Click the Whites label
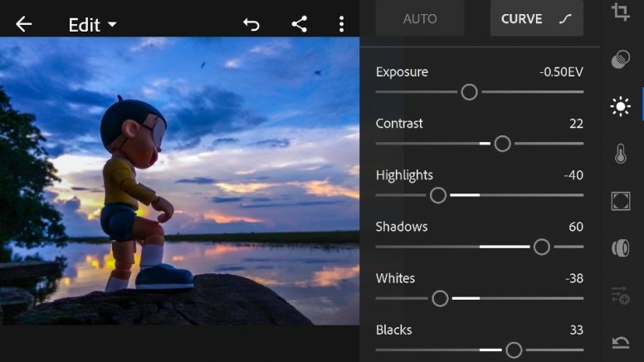644x362 pixels. [395, 279]
